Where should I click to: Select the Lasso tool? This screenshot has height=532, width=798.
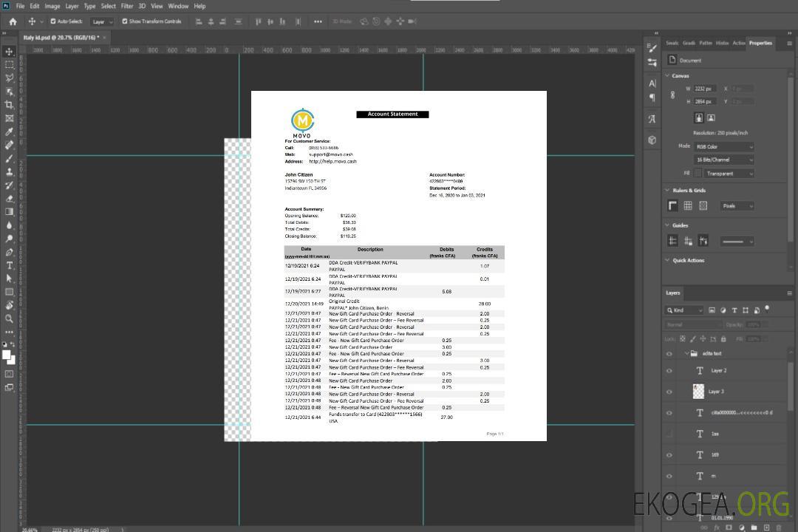(9, 78)
